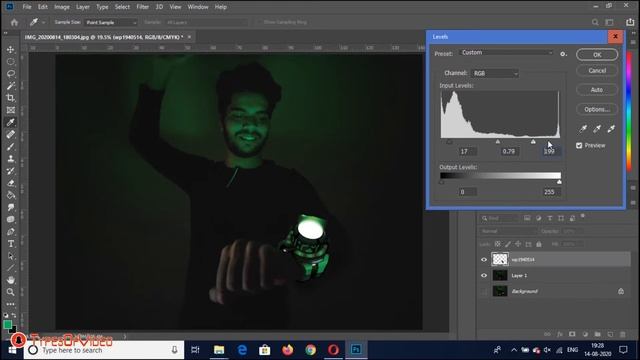Open the Filter menu
The height and width of the screenshot is (360, 640).
[x=142, y=7]
